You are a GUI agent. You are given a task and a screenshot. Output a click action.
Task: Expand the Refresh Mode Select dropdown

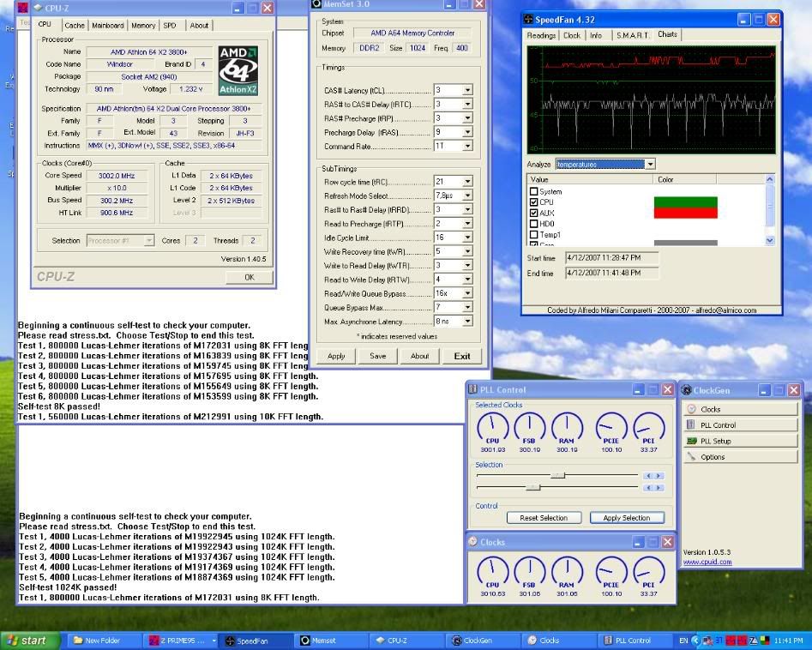tap(467, 196)
